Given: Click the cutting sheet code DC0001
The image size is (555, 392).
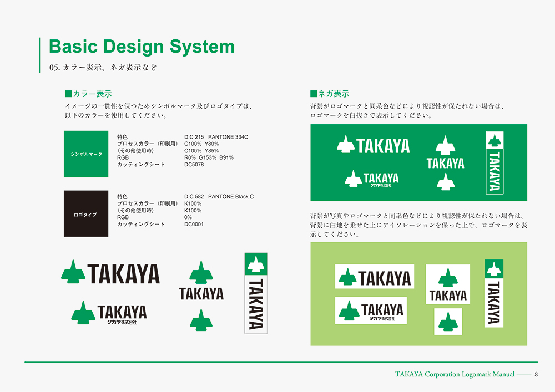Looking at the screenshot, I should [x=194, y=224].
